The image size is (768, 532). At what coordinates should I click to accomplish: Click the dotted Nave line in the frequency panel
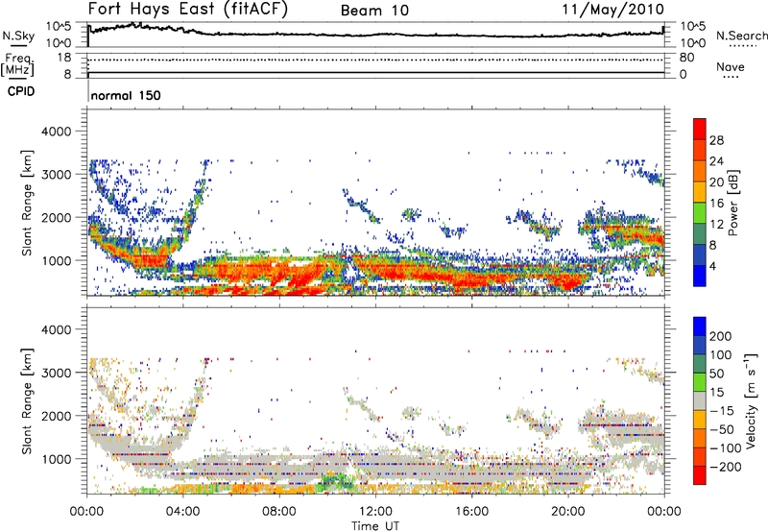(375, 60)
